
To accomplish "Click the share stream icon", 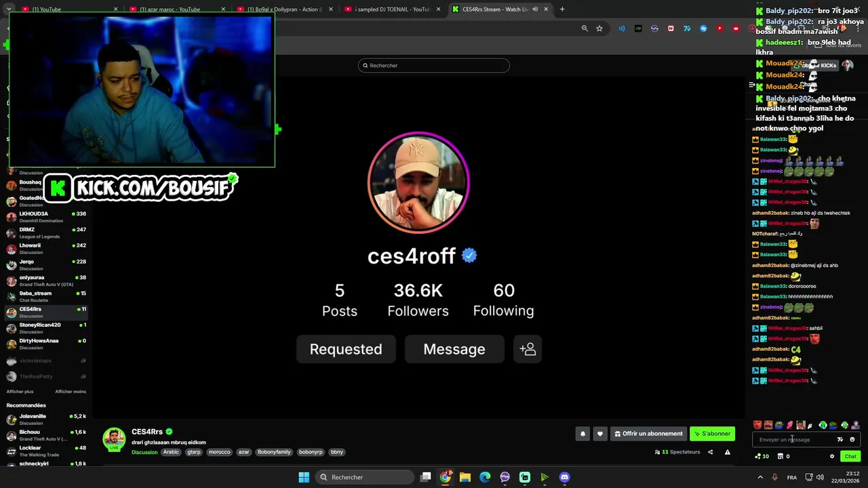I will pos(710,452).
